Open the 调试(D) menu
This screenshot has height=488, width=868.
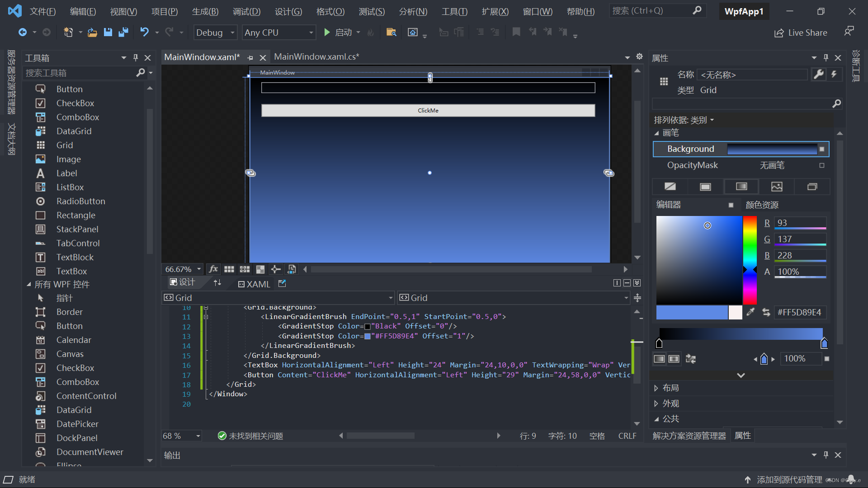point(246,11)
